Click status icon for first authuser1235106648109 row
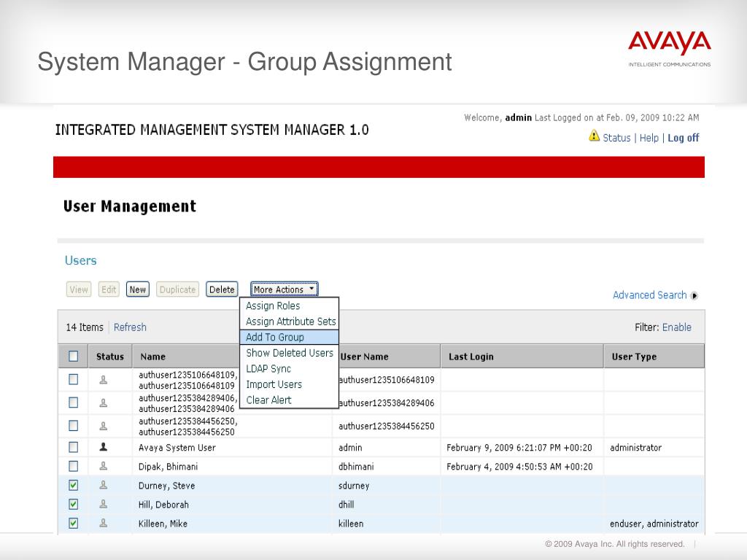 click(103, 379)
